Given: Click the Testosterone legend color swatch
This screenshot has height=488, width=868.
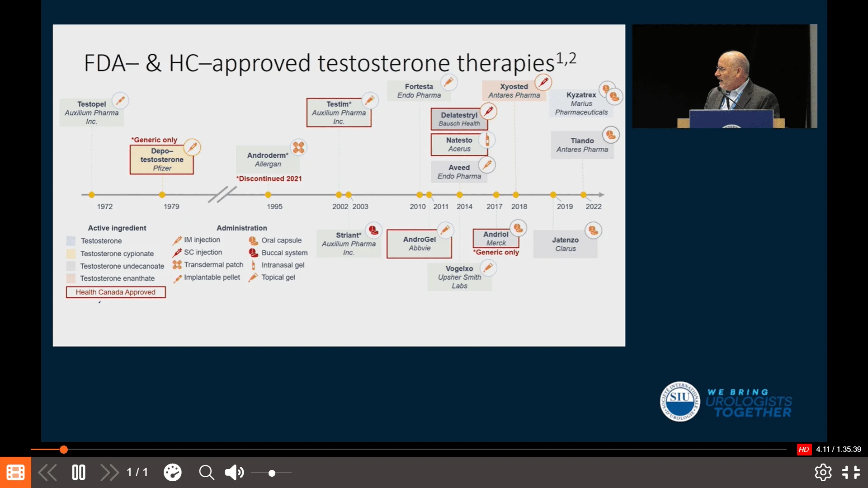Looking at the screenshot, I should click(x=71, y=241).
